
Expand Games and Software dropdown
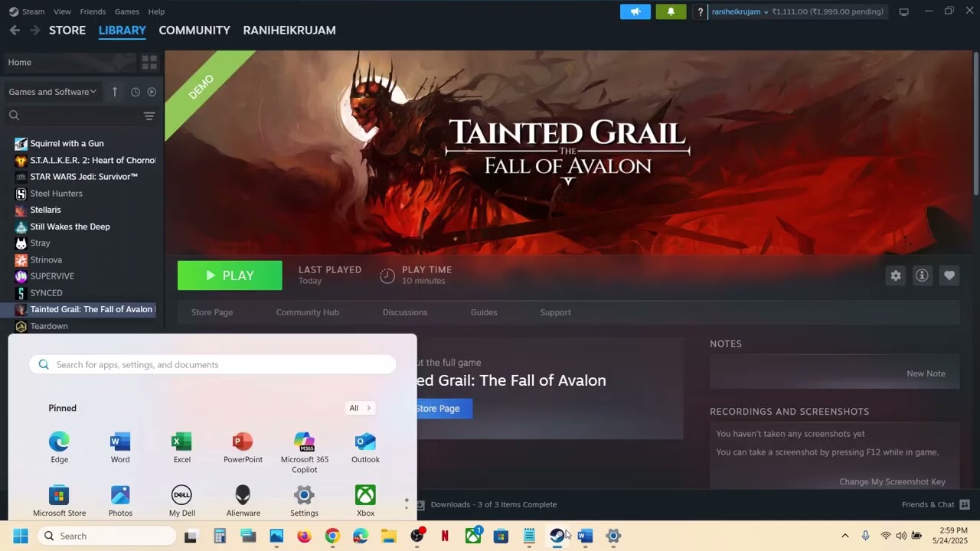[52, 92]
